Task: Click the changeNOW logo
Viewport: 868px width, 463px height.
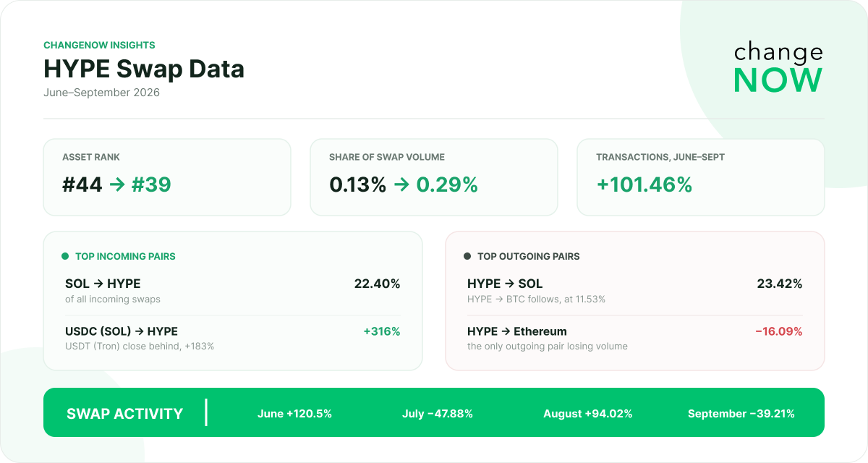Action: click(778, 68)
